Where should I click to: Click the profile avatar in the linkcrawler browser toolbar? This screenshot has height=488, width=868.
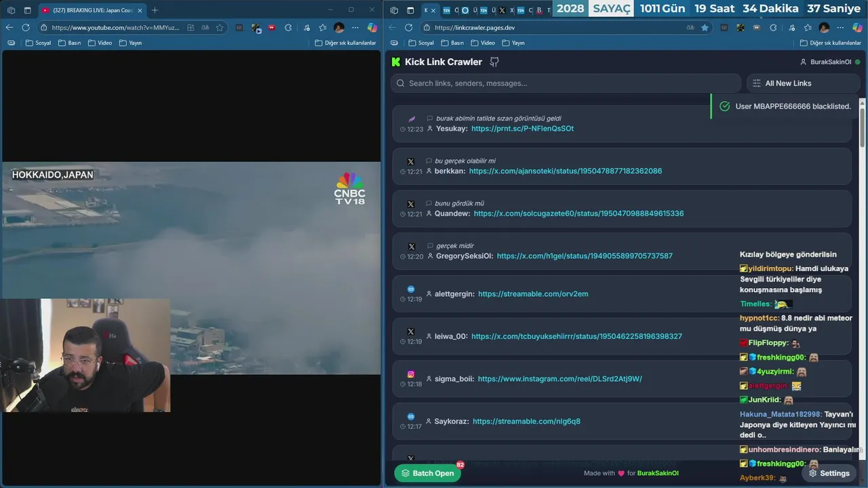pos(824,27)
